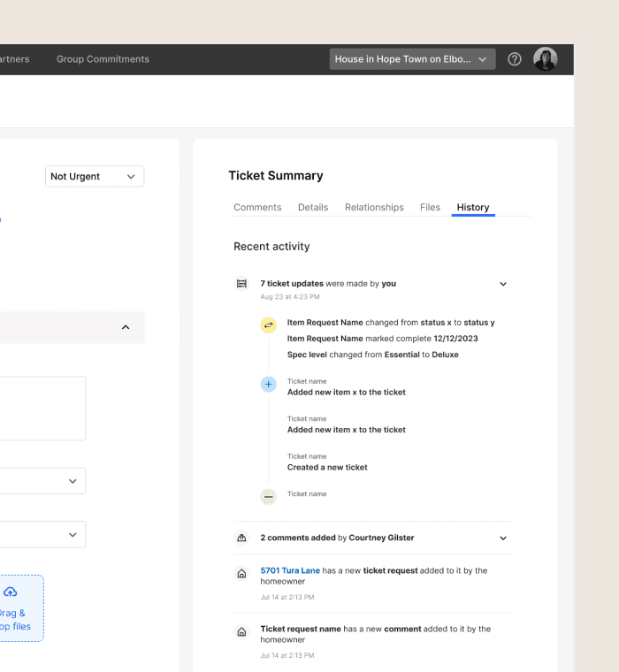The width and height of the screenshot is (619, 672).
Task: Click 'Item Request Name changed from status x' entry
Action: click(x=391, y=323)
